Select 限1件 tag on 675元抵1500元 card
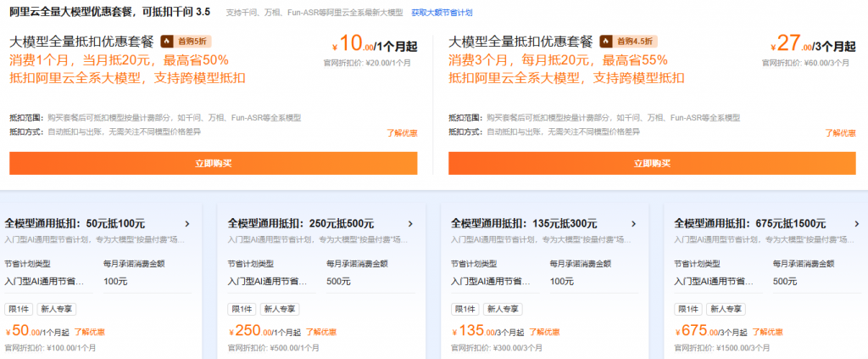The width and height of the screenshot is (868, 359). tap(687, 309)
